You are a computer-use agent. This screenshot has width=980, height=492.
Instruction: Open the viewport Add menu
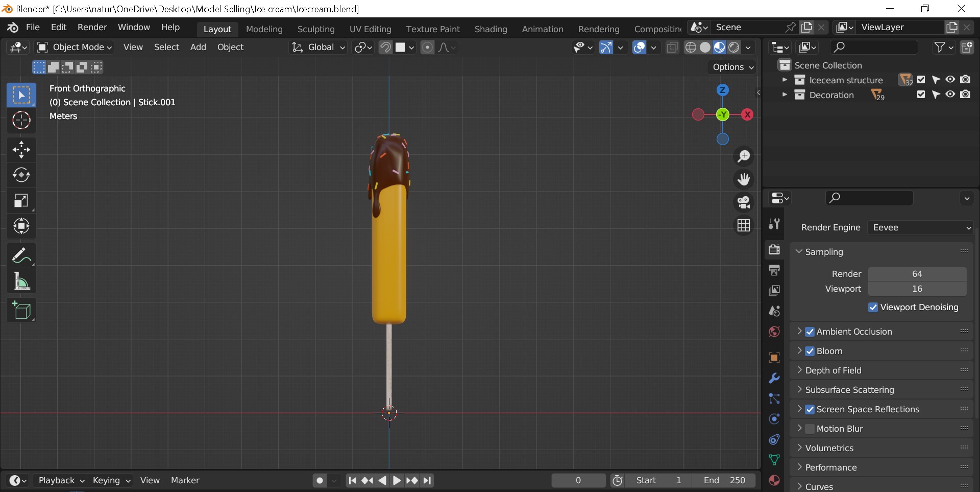pos(198,47)
